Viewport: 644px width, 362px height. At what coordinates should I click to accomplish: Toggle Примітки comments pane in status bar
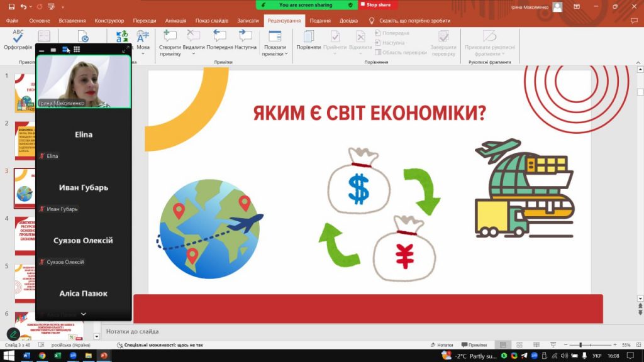coord(474,345)
